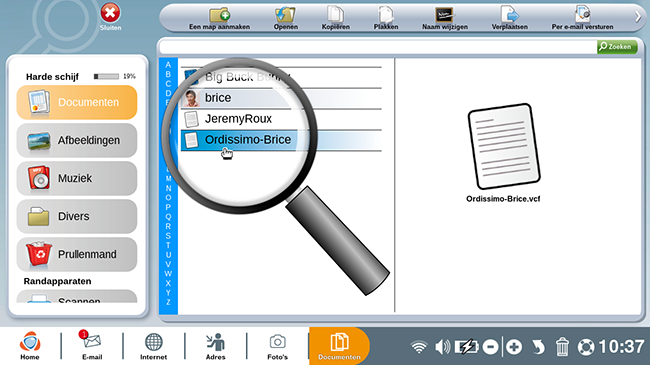Copy file with the Kopiëren icon
The image size is (650, 365).
point(335,14)
